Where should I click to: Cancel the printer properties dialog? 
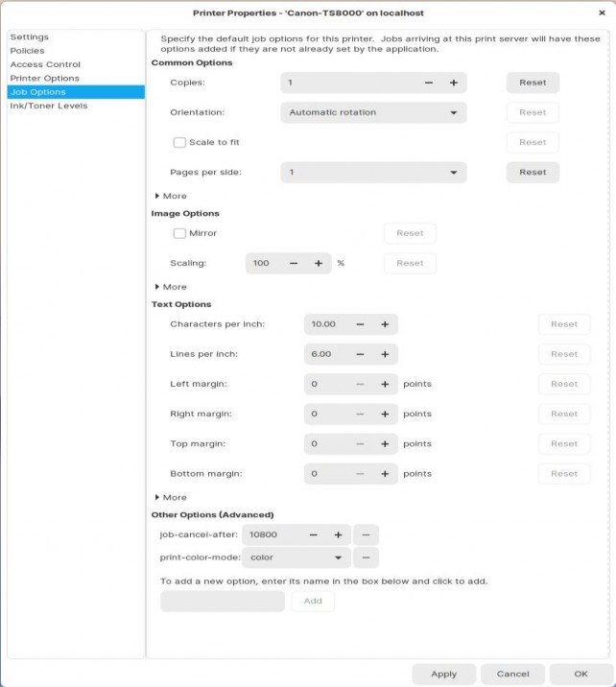coord(513,675)
